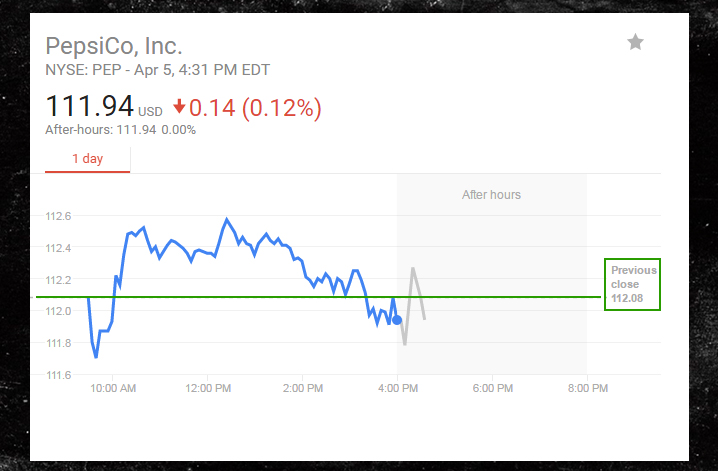Click the gray after-hours line peak
The height and width of the screenshot is (471, 718).
pos(413,268)
